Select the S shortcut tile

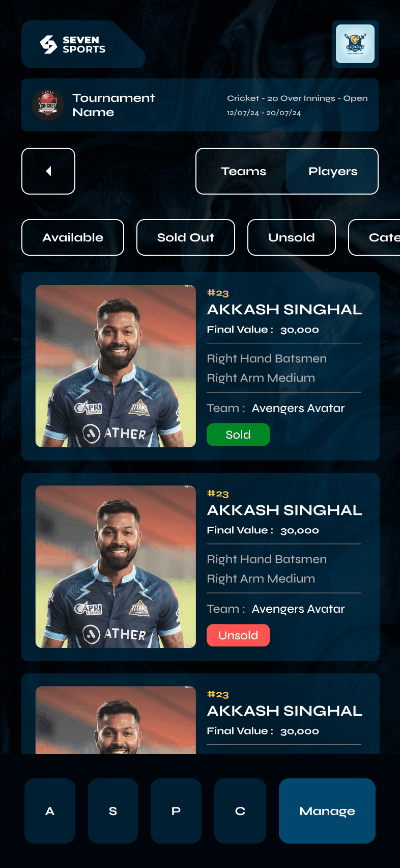pos(113,810)
